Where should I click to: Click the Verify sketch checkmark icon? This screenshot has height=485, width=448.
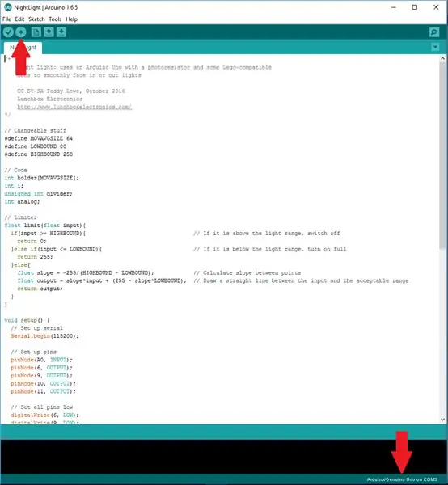click(8, 32)
